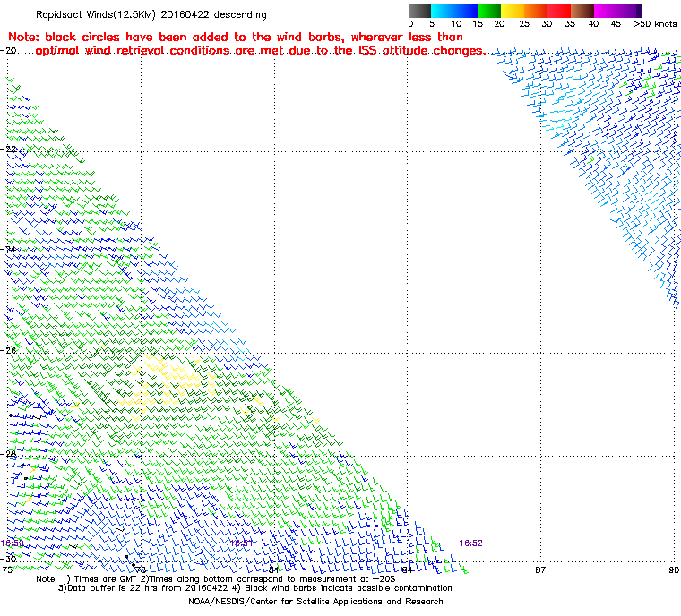Click the 'NOAA/NESDIS/Center for Satellite Applications' credit
Image resolution: width=681 pixels, height=616 pixels.
coord(315,602)
